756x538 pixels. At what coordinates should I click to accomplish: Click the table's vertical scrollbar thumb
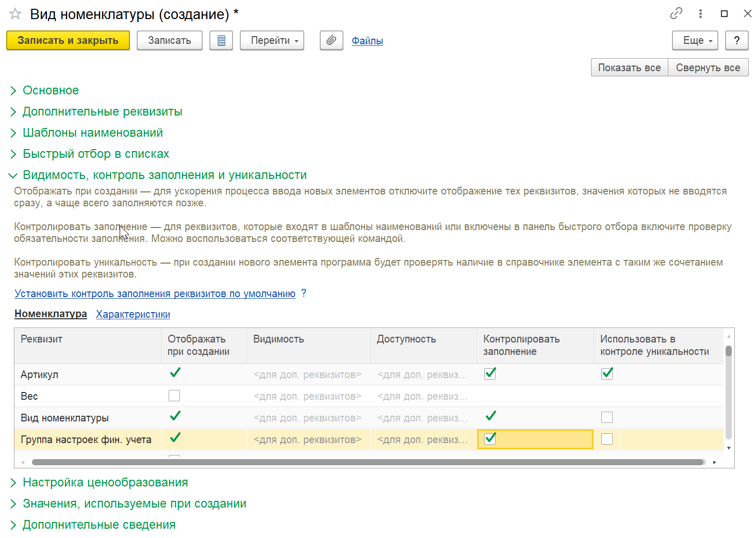pyautogui.click(x=729, y=351)
